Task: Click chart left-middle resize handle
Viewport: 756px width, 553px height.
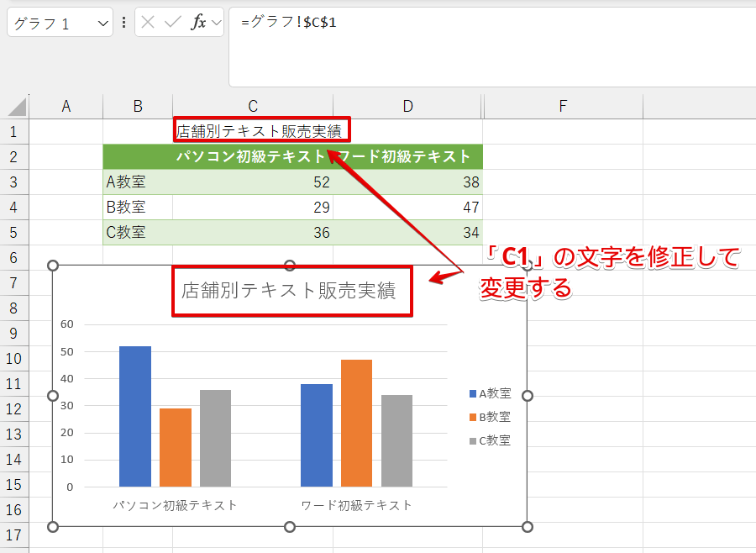Action: point(53,396)
